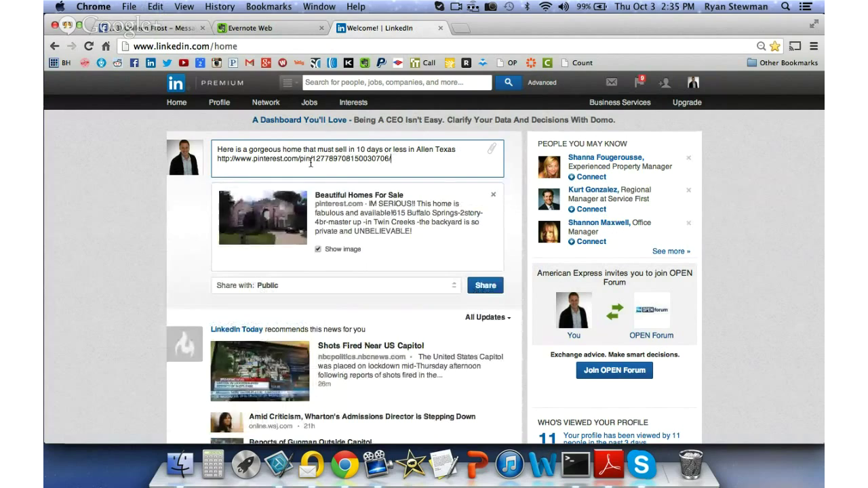
Task: Open LinkedIn Home nav item
Action: (176, 102)
